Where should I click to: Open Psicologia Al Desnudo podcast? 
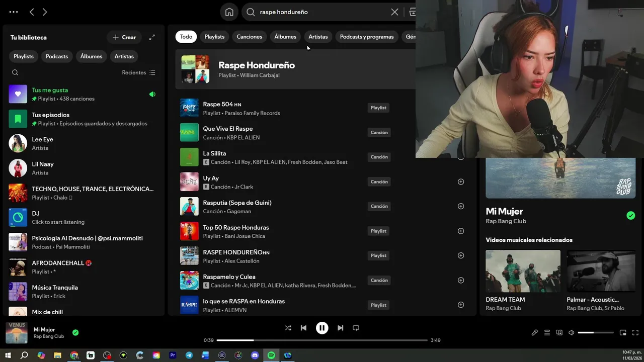[83, 242]
